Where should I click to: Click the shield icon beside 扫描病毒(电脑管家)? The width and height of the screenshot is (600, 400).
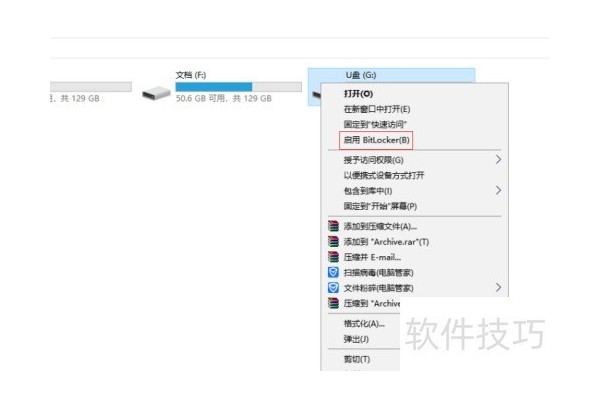(333, 272)
